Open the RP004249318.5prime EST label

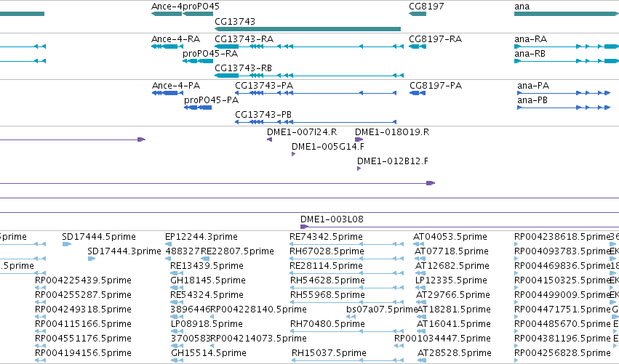[x=84, y=310]
